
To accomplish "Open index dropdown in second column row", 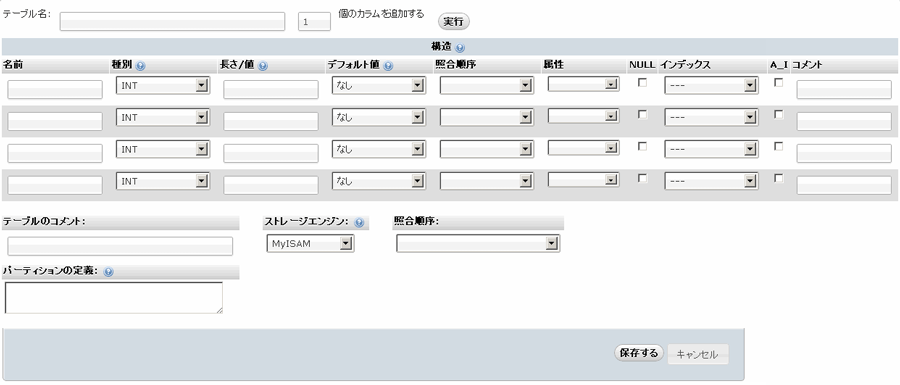I will (711, 117).
